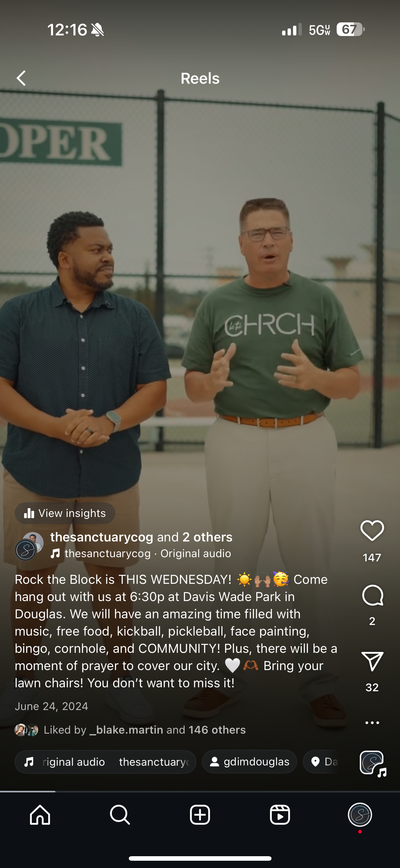
Task: Open the thesanctuarycog profile name
Action: pyautogui.click(x=102, y=537)
